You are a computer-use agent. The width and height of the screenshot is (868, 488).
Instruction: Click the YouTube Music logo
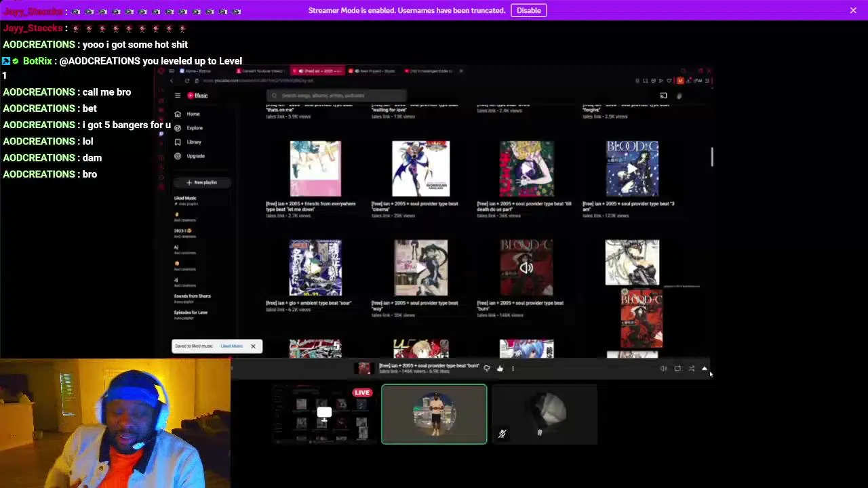coord(197,96)
